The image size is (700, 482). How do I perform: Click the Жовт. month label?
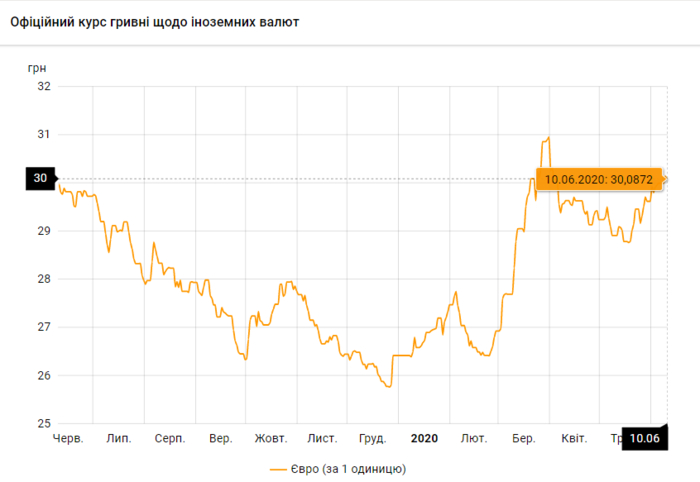coord(271,438)
